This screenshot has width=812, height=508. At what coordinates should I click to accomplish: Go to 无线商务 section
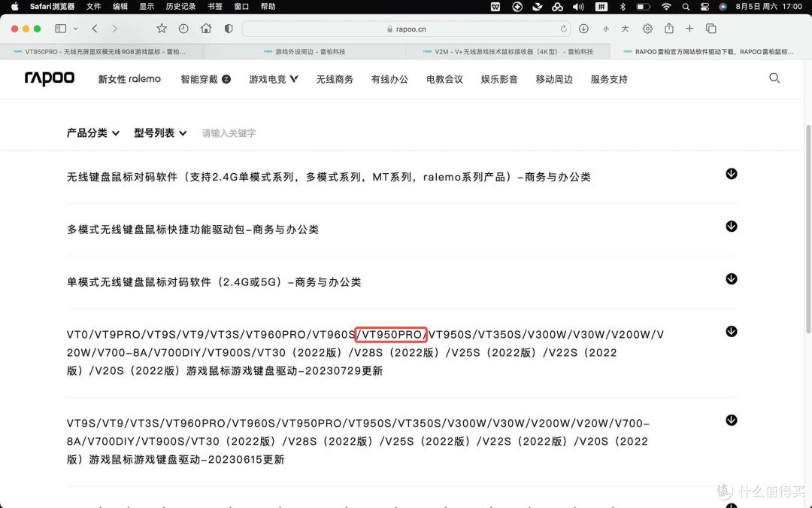[x=335, y=79]
